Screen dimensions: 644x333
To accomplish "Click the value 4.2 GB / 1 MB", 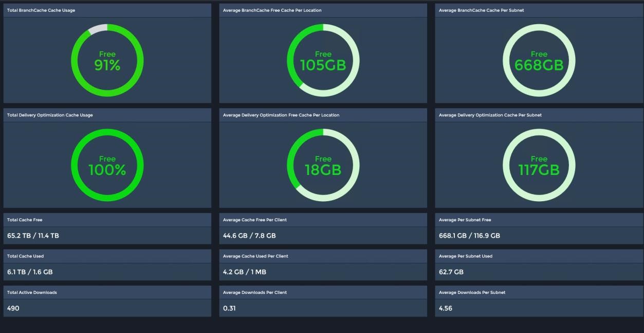I will tap(245, 272).
